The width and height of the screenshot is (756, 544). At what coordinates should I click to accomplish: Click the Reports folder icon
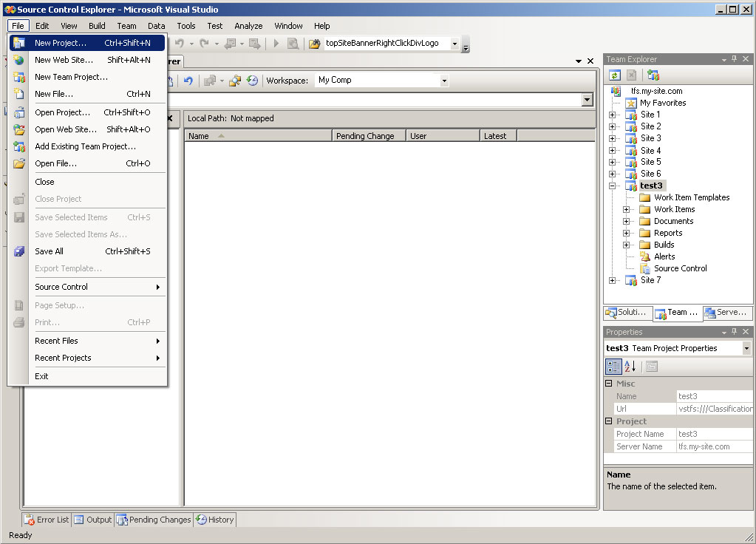[x=644, y=233]
